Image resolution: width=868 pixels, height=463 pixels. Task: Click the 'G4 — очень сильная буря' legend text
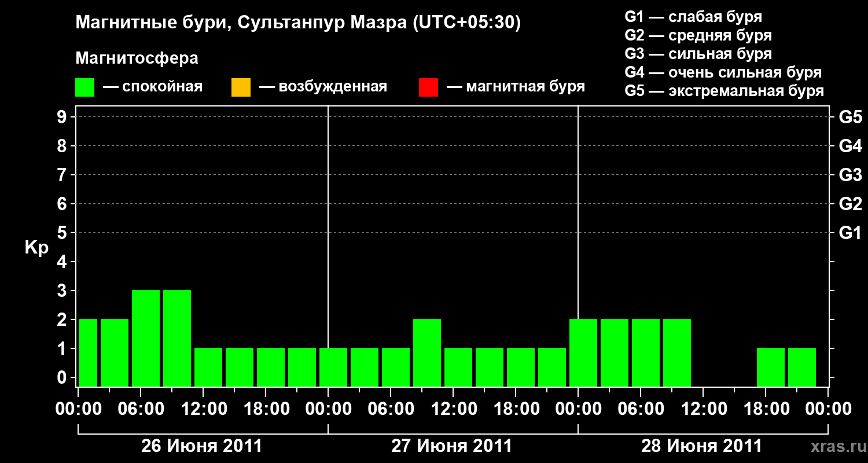tap(723, 72)
